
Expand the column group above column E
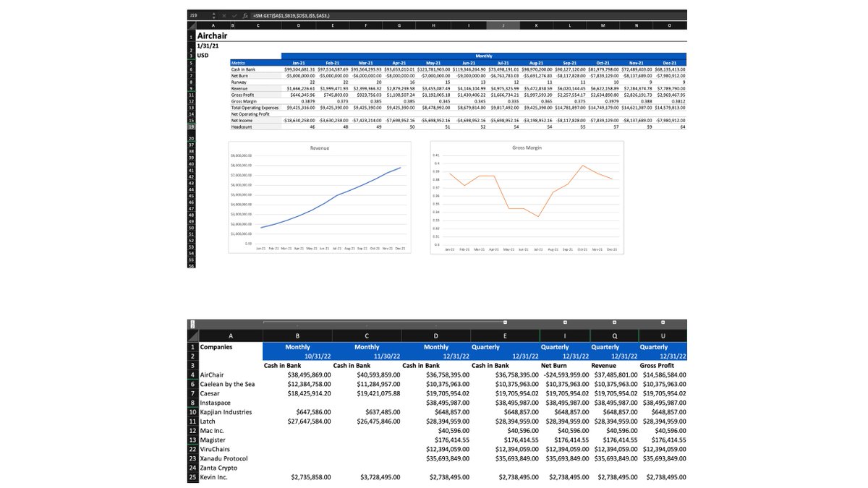click(x=505, y=321)
